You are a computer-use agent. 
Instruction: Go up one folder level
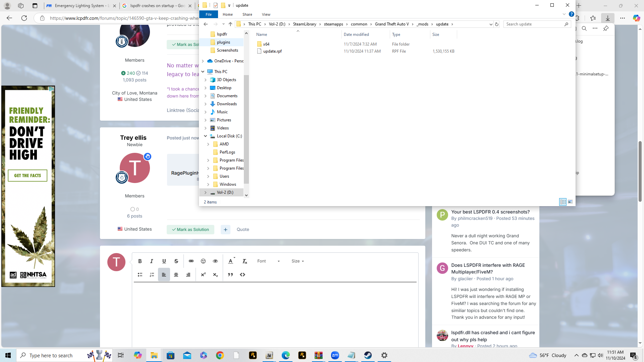[x=230, y=24]
